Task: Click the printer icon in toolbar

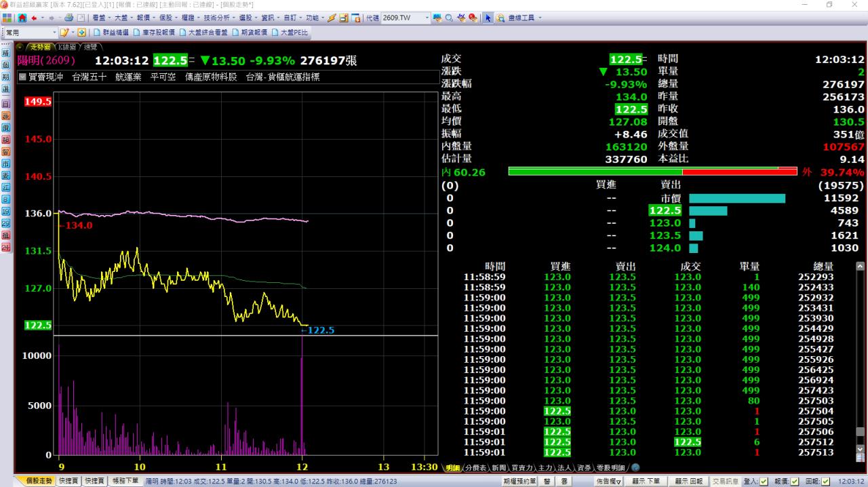Action: (x=68, y=18)
